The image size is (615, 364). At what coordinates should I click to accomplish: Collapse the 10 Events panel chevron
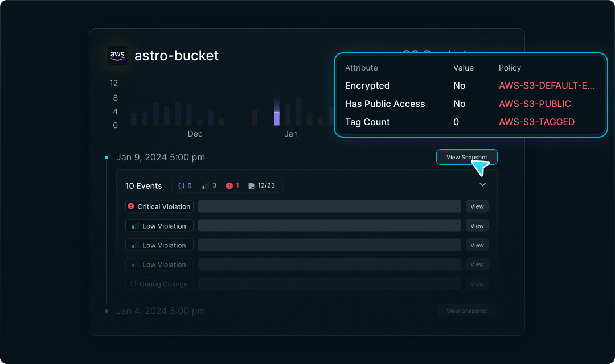482,184
